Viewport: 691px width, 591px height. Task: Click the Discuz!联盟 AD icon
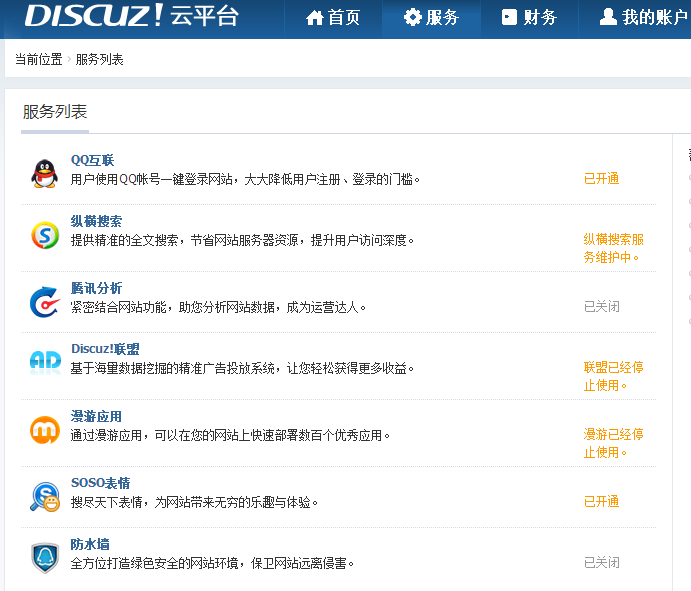click(45, 362)
